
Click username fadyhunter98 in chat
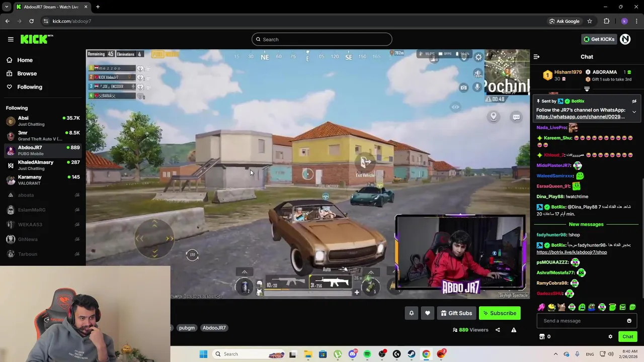pos(551,235)
